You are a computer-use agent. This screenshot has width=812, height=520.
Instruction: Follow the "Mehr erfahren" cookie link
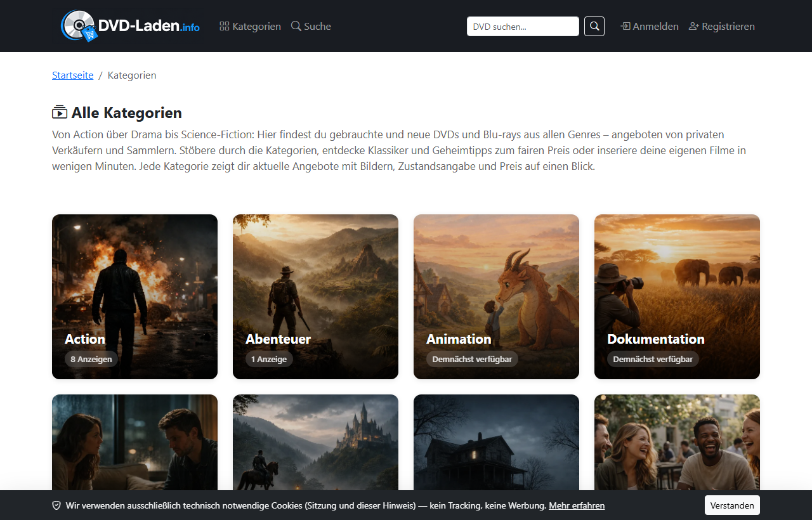[x=577, y=505]
